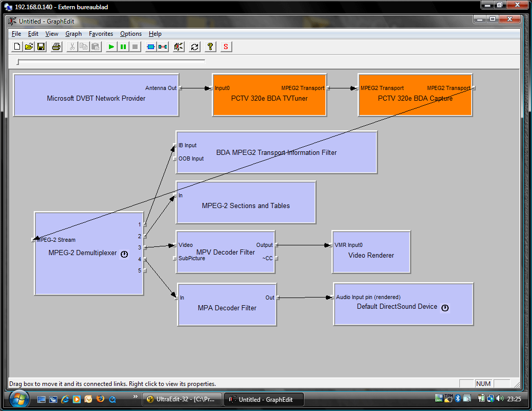This screenshot has width=532, height=411.
Task: Open the Graph menu
Action: tap(74, 34)
